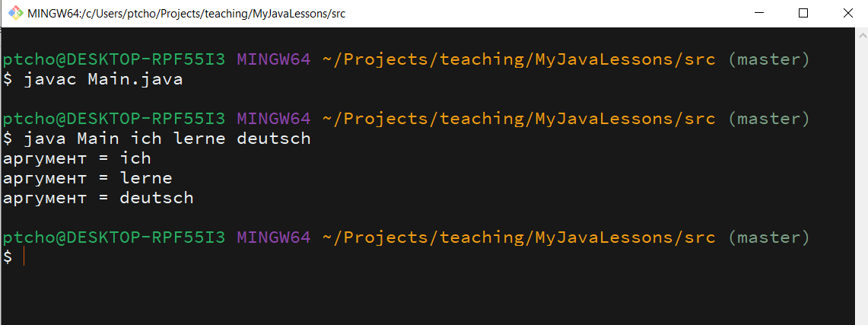
Task: Click the output line 'аргумент = lerne'
Action: tap(87, 178)
